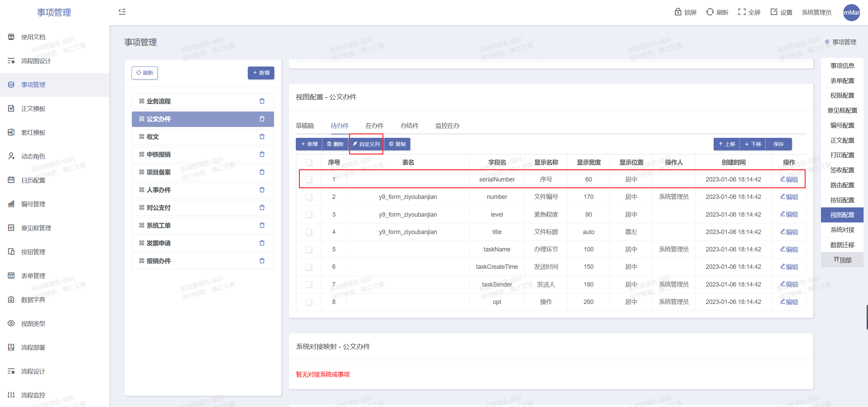The image size is (868, 407).
Task: Open 流程图设计 in the sidebar
Action: click(x=36, y=61)
